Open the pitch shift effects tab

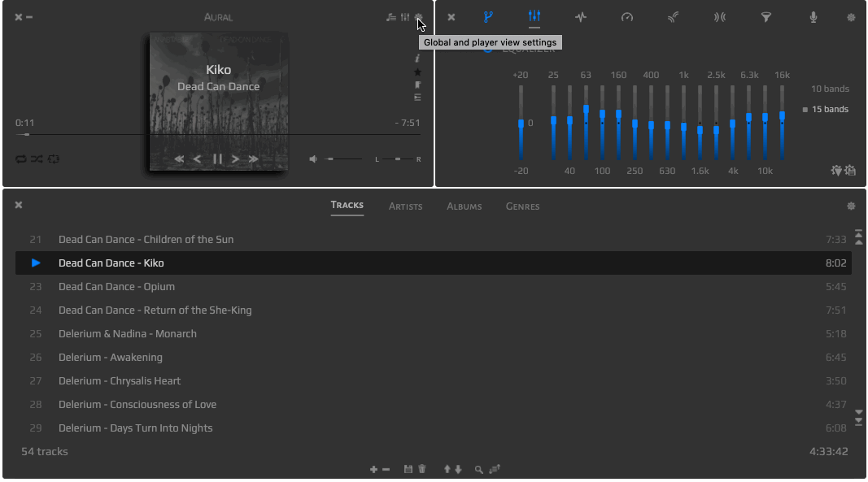(x=581, y=17)
